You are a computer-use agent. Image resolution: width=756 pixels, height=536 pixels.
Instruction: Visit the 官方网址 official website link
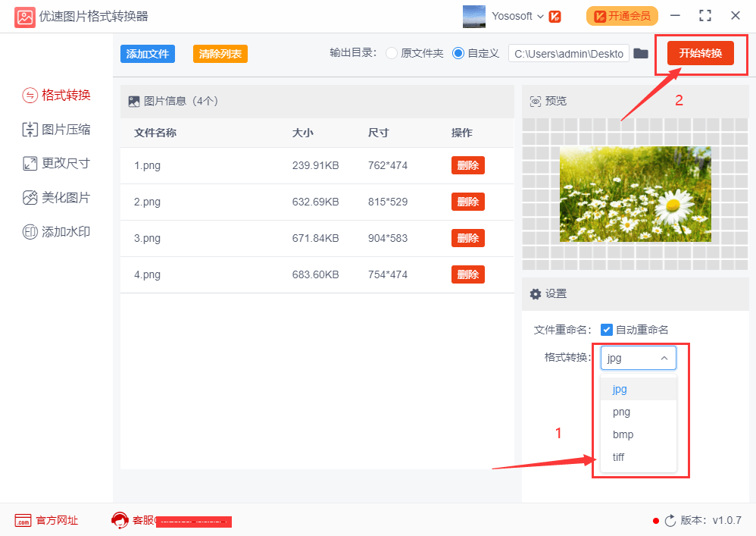[45, 520]
